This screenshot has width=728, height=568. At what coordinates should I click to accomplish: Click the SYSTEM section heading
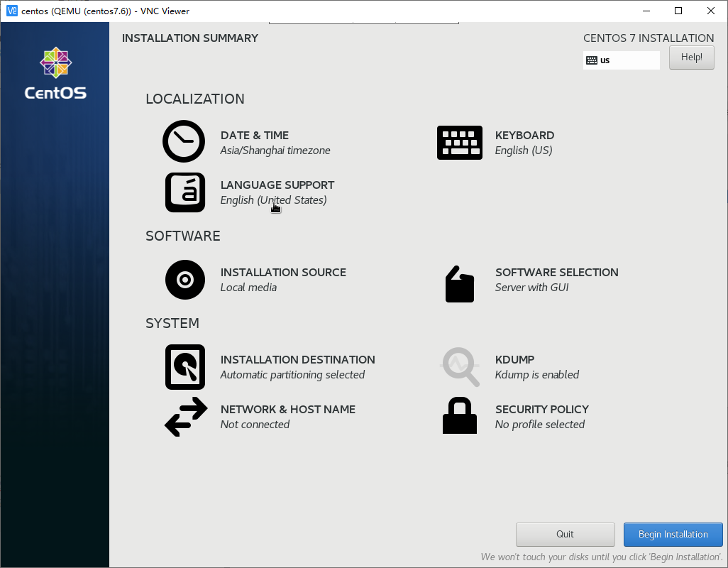[172, 323]
